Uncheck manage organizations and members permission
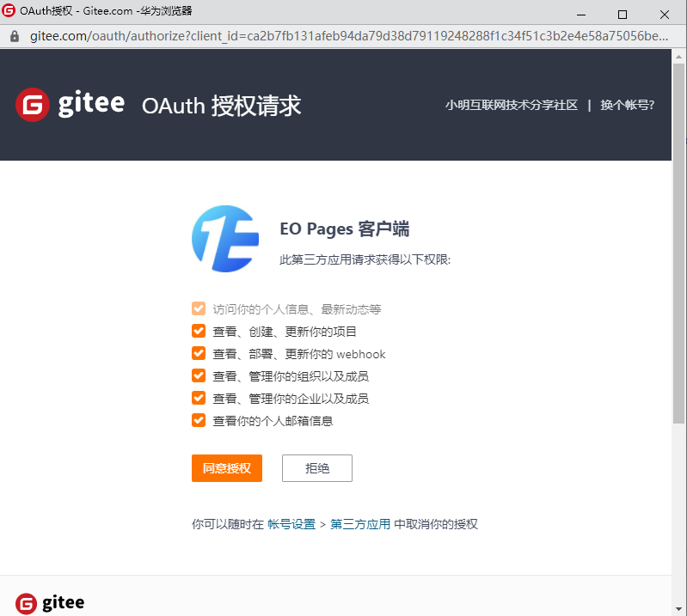 (199, 375)
